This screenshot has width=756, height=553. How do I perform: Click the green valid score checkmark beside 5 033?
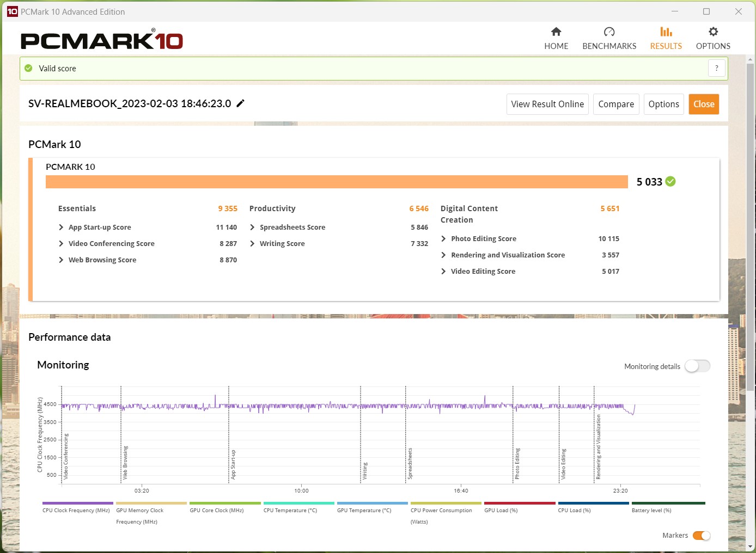670,182
